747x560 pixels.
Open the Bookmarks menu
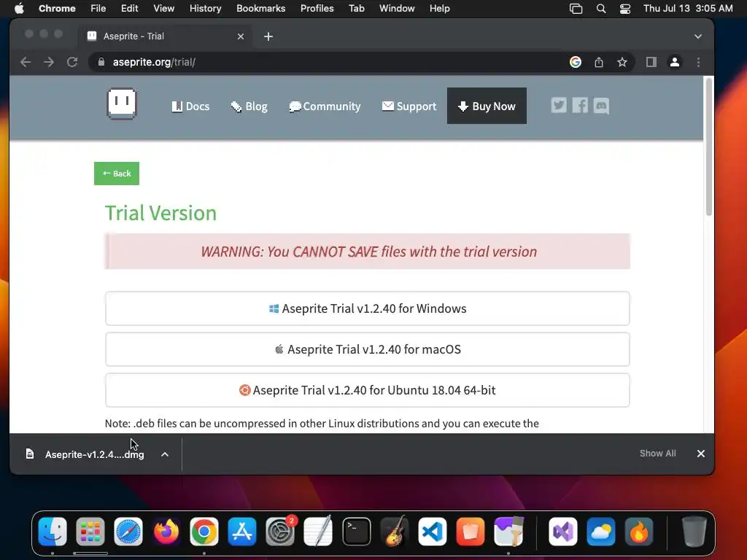[x=261, y=9]
